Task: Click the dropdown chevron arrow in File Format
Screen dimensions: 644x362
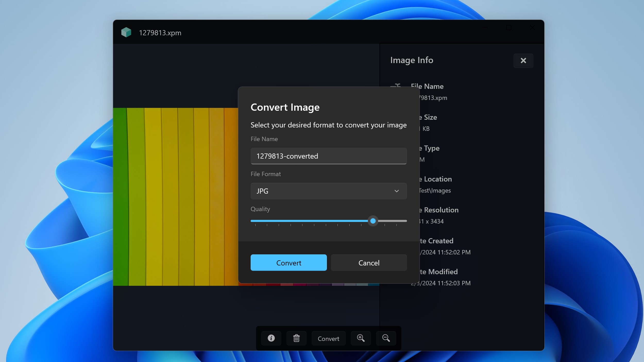Action: (x=397, y=191)
